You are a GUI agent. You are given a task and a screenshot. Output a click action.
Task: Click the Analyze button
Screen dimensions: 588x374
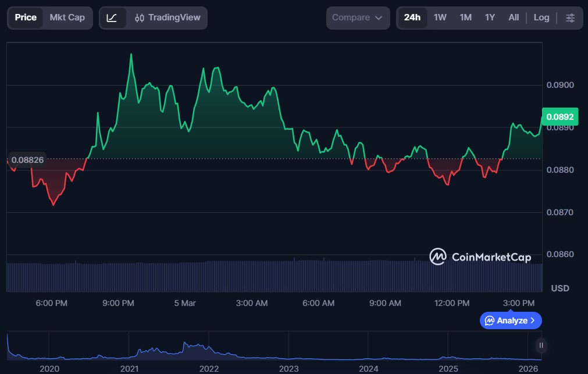pyautogui.click(x=511, y=320)
